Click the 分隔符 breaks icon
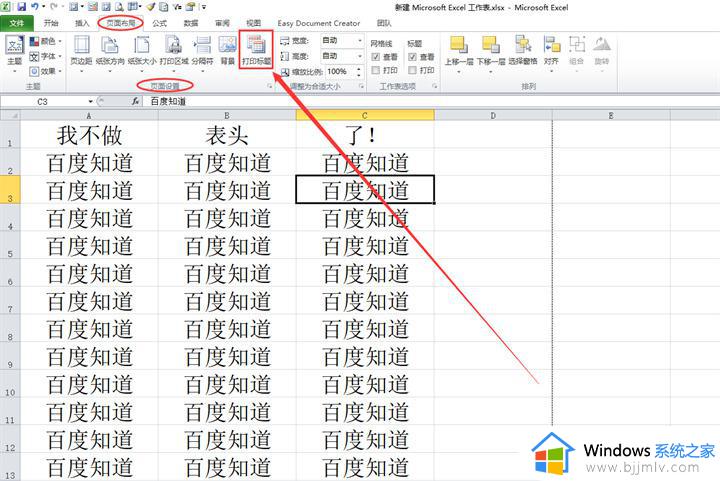The height and width of the screenshot is (481, 720). (202, 45)
